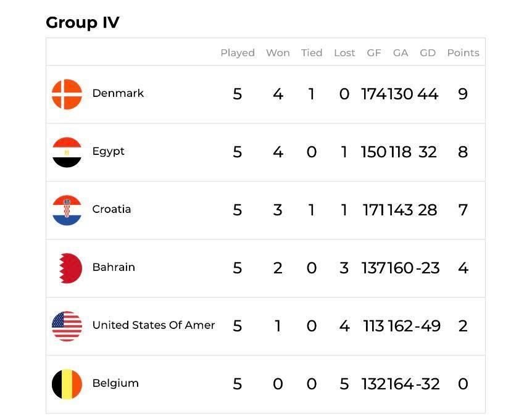Click the GD column header

pyautogui.click(x=428, y=53)
